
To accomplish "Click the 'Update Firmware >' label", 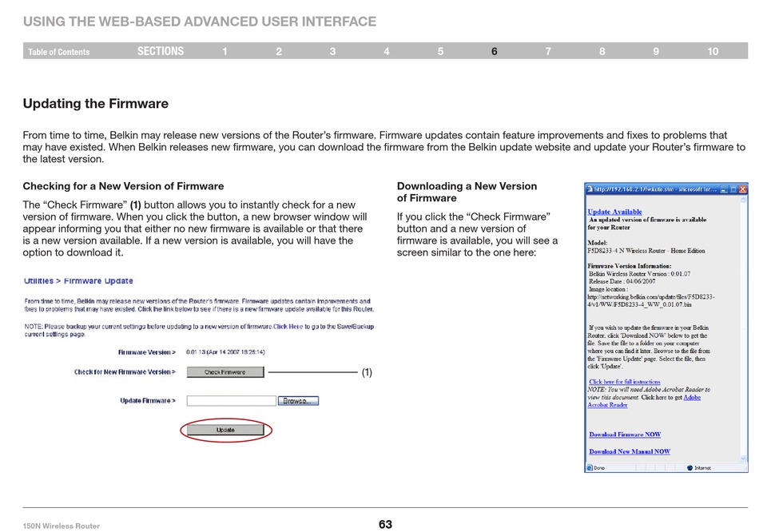I will click(x=148, y=401).
